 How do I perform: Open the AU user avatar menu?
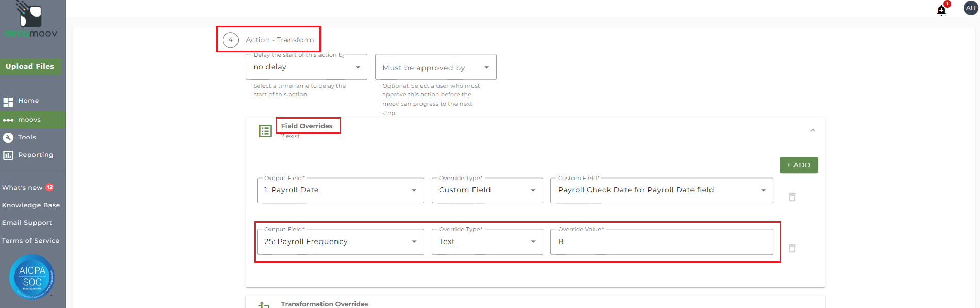point(971,8)
